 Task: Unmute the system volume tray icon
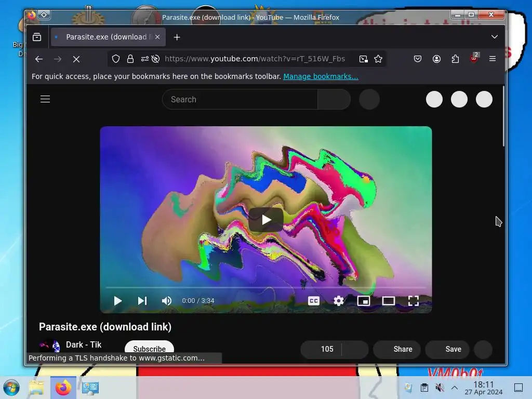440,388
